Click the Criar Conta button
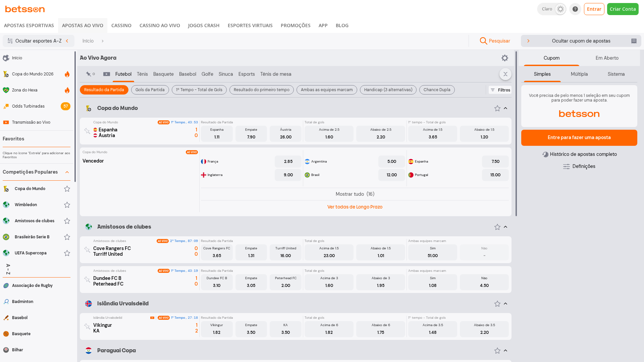 tap(623, 9)
